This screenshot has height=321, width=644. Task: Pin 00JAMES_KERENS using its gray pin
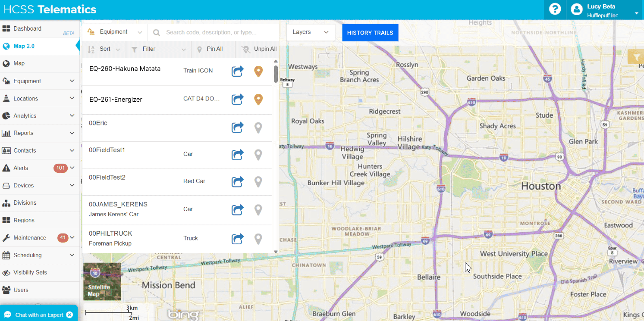[258, 210]
